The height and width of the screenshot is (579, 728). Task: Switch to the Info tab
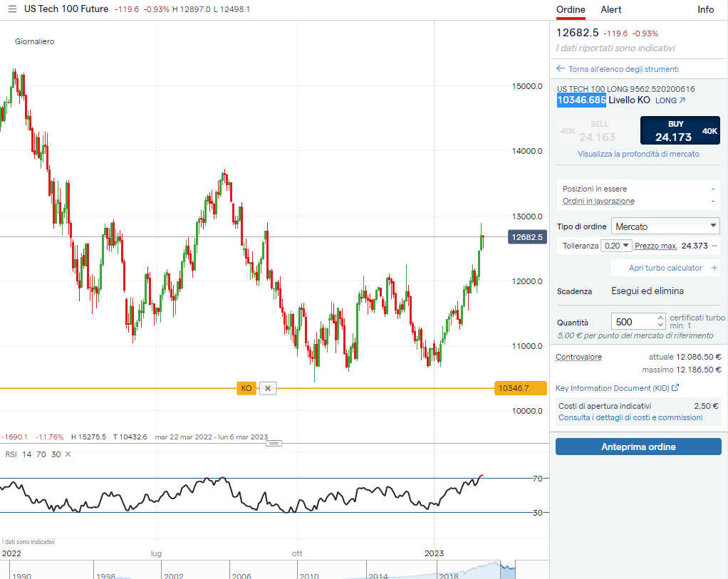705,9
